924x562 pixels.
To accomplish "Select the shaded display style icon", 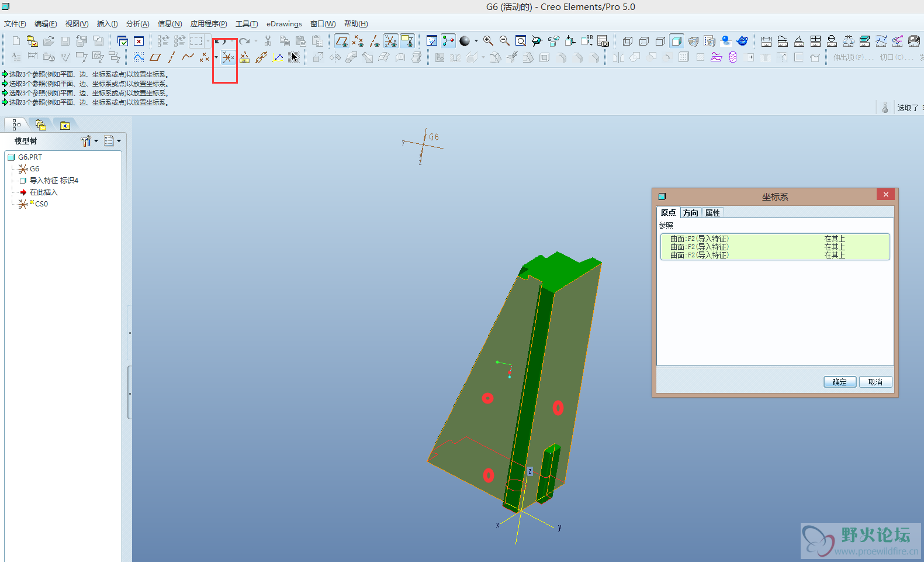I will coord(676,41).
